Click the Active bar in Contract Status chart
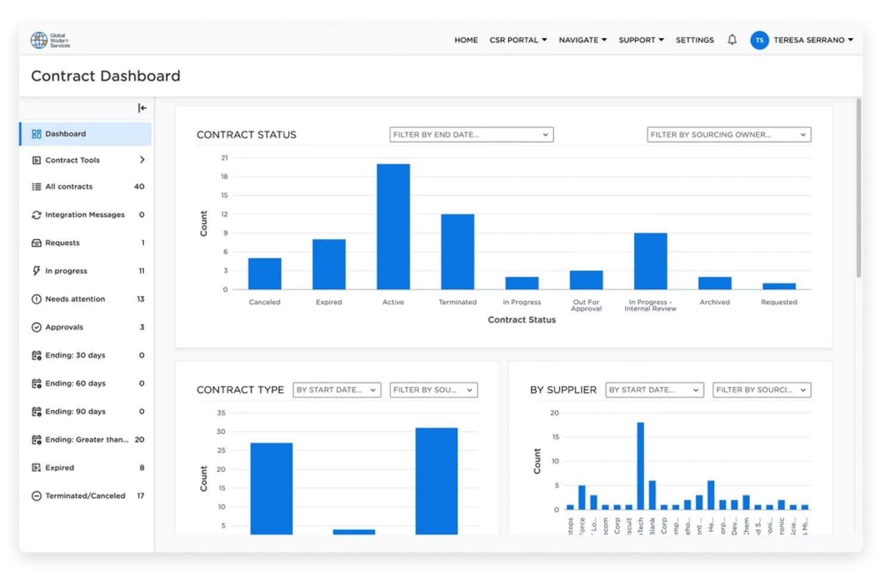This screenshot has height=588, width=882. coord(393,227)
